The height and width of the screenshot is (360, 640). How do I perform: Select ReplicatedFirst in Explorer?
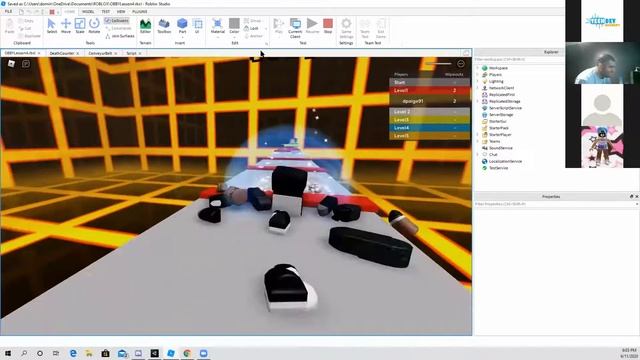pyautogui.click(x=502, y=95)
